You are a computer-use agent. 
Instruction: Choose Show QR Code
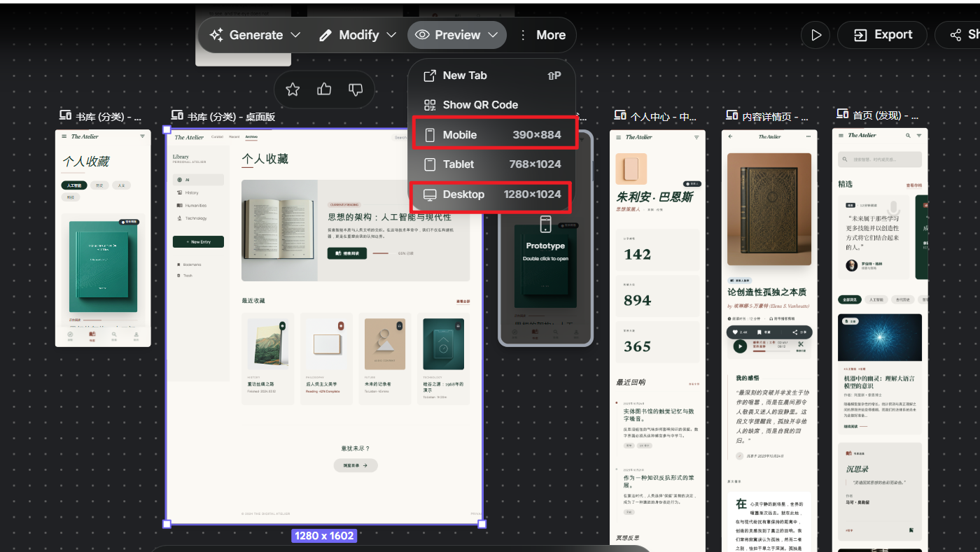492,105
